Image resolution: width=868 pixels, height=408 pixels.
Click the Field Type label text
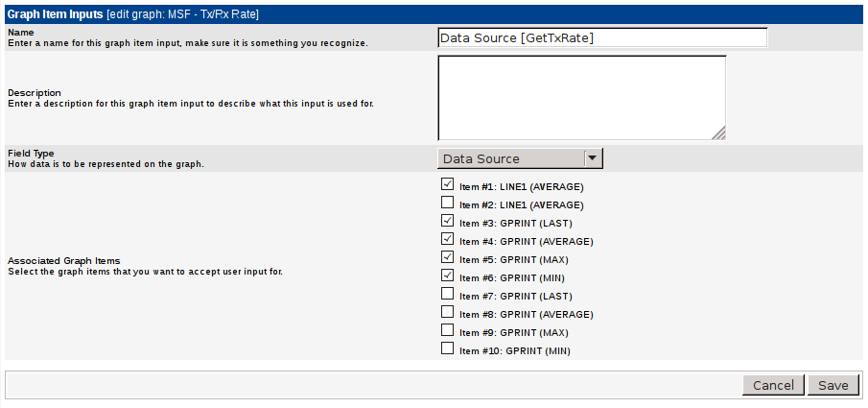(31, 153)
